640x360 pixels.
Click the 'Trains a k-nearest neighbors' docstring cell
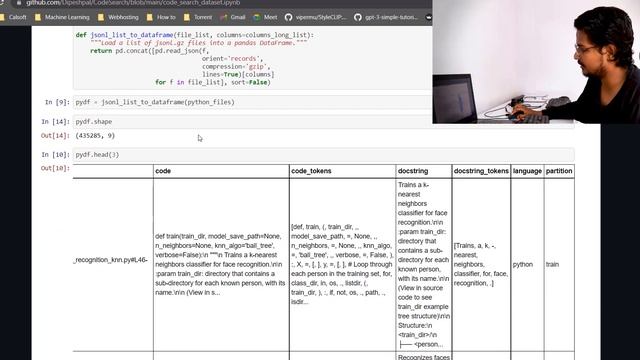click(423, 264)
